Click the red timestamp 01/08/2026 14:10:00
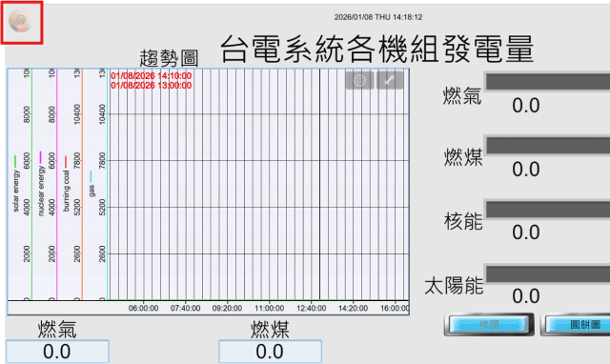 pos(151,76)
